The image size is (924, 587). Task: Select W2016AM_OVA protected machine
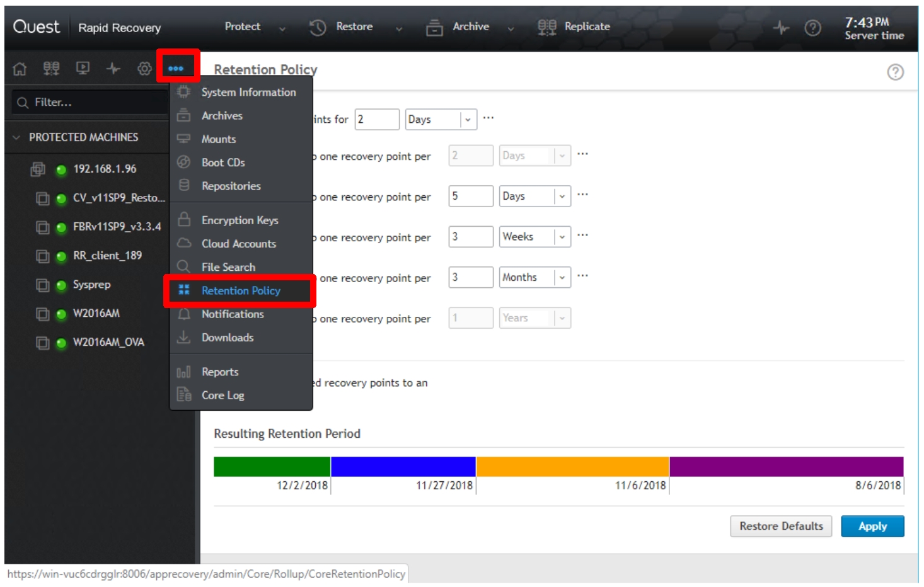coord(108,342)
